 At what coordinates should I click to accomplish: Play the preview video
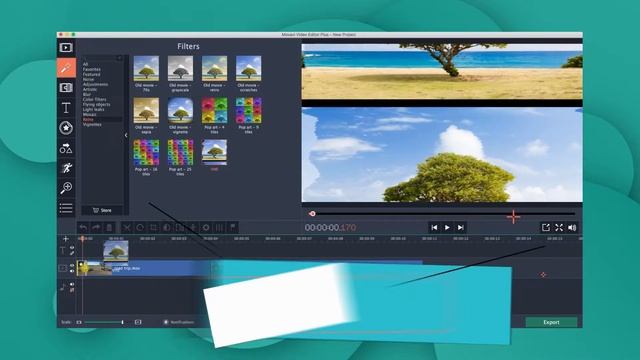coord(447,227)
